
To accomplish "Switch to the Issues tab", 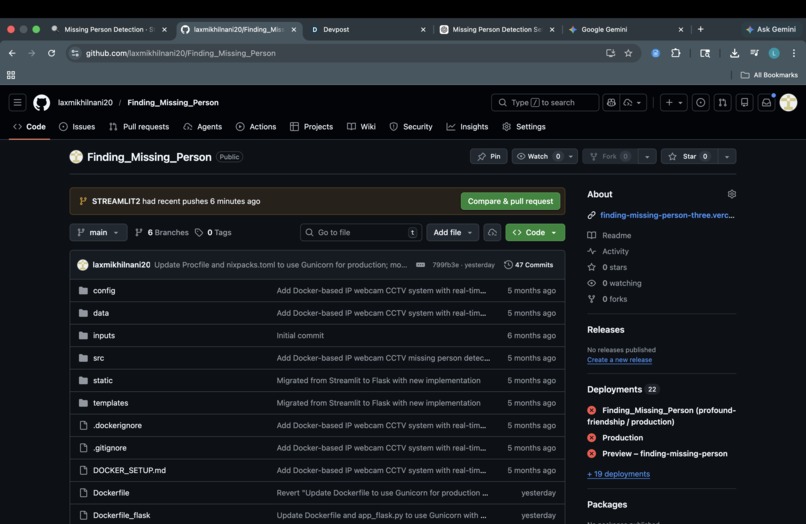I will pos(77,127).
